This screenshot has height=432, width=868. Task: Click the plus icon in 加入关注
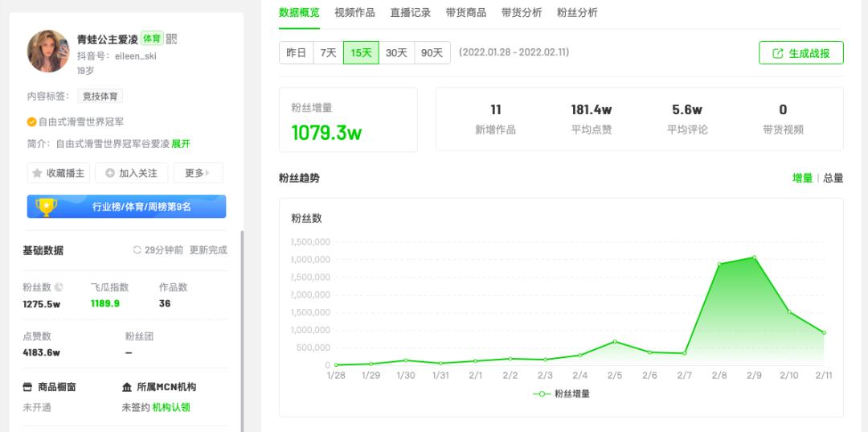(x=109, y=173)
